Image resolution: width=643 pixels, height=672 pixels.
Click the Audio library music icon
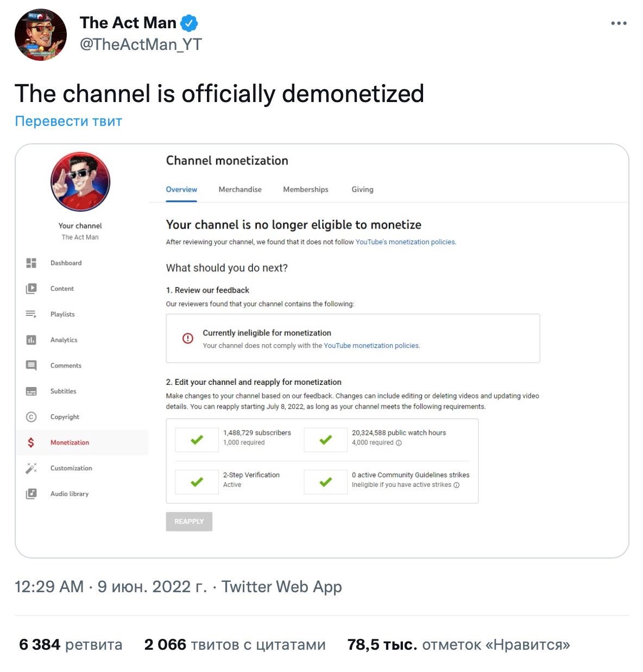coord(31,494)
